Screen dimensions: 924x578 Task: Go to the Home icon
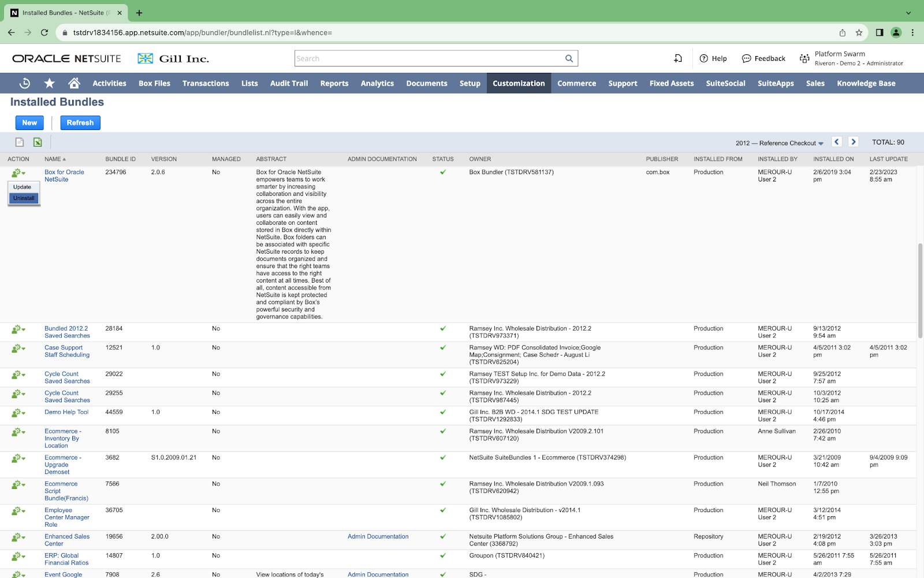pyautogui.click(x=74, y=83)
